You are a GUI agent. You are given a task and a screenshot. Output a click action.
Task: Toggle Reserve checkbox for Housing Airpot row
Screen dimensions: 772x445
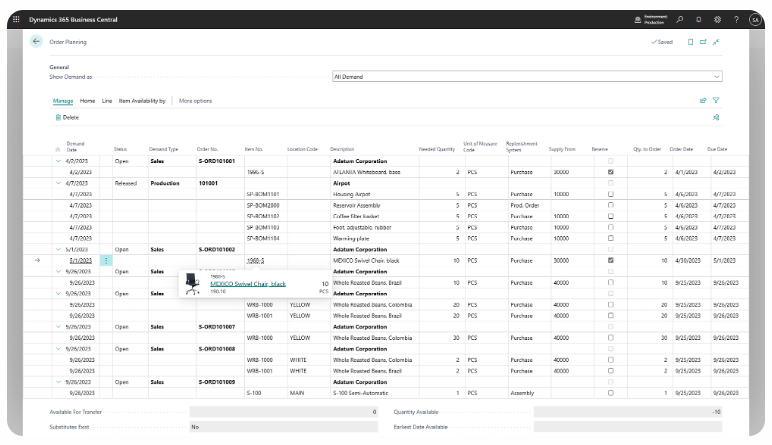point(611,194)
